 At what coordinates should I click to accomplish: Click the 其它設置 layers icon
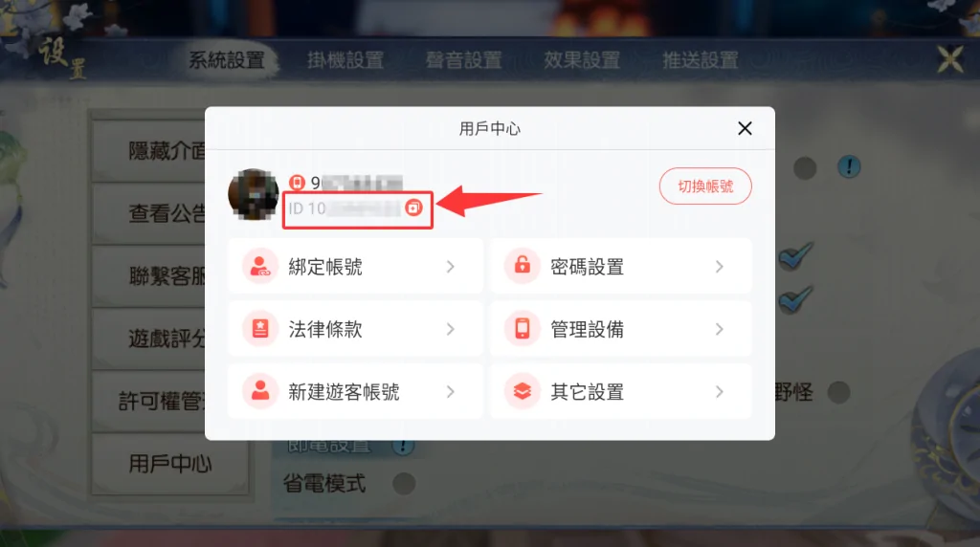522,391
